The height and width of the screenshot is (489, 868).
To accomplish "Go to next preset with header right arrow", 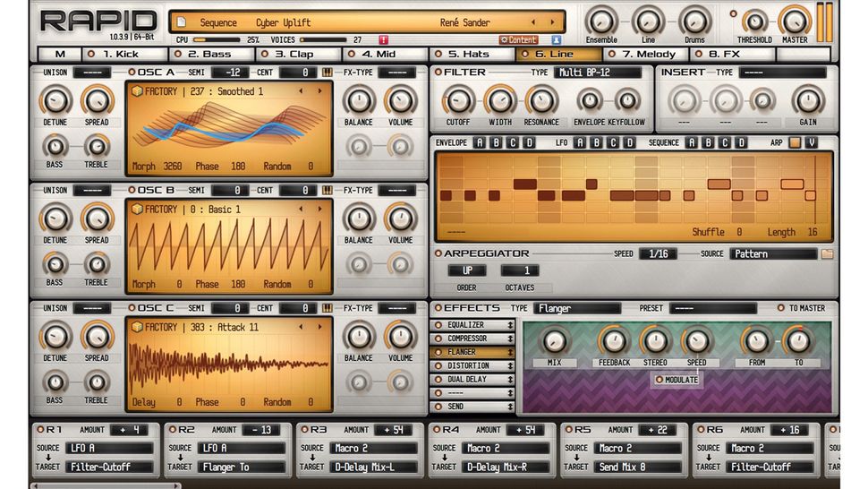I will (552, 22).
